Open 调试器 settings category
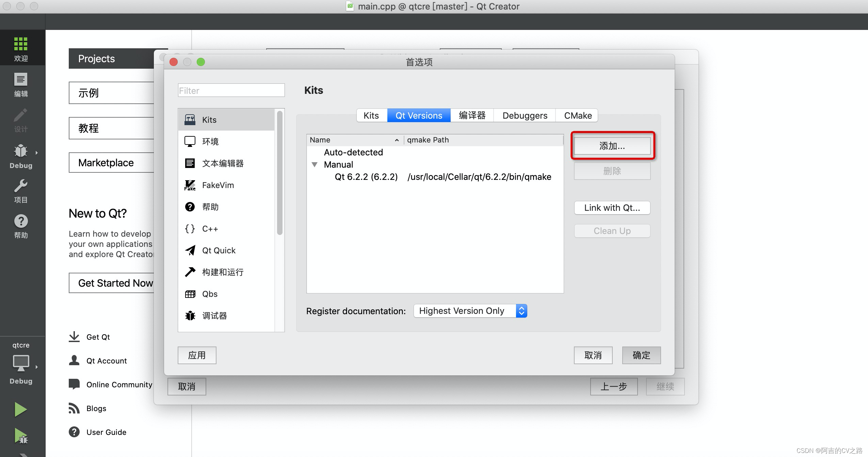868x457 pixels. coord(226,316)
